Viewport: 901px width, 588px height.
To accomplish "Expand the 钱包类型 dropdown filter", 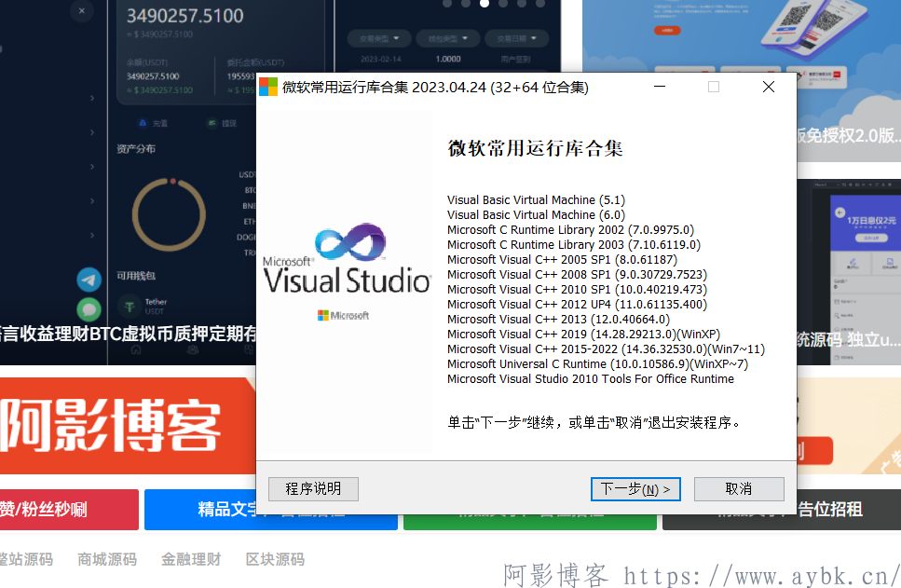I will pos(447,39).
